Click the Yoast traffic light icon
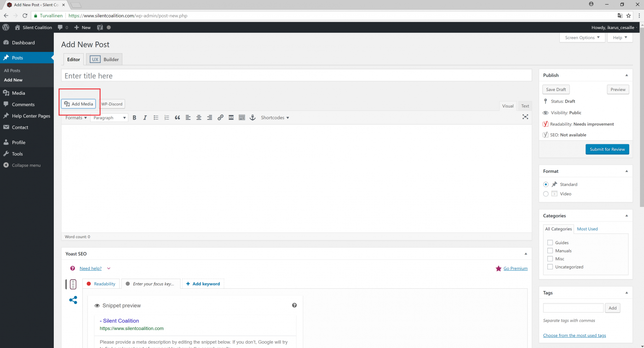The height and width of the screenshot is (348, 644). click(x=73, y=285)
